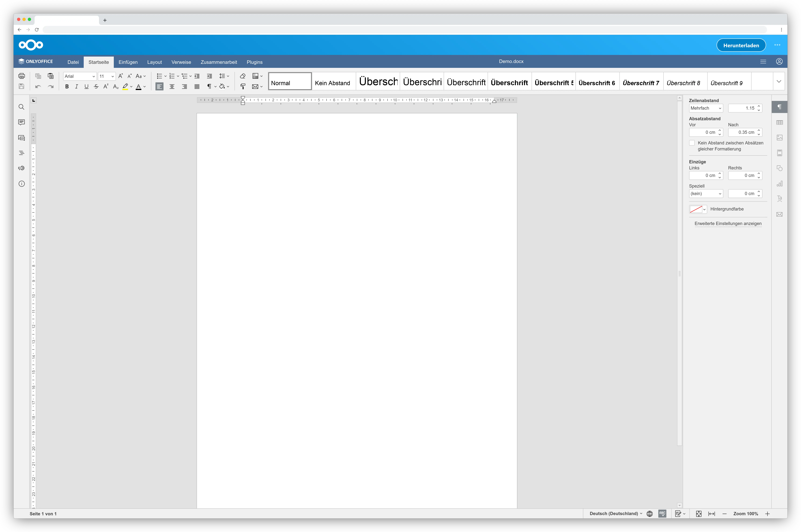Switch to the Layout tab

[154, 62]
